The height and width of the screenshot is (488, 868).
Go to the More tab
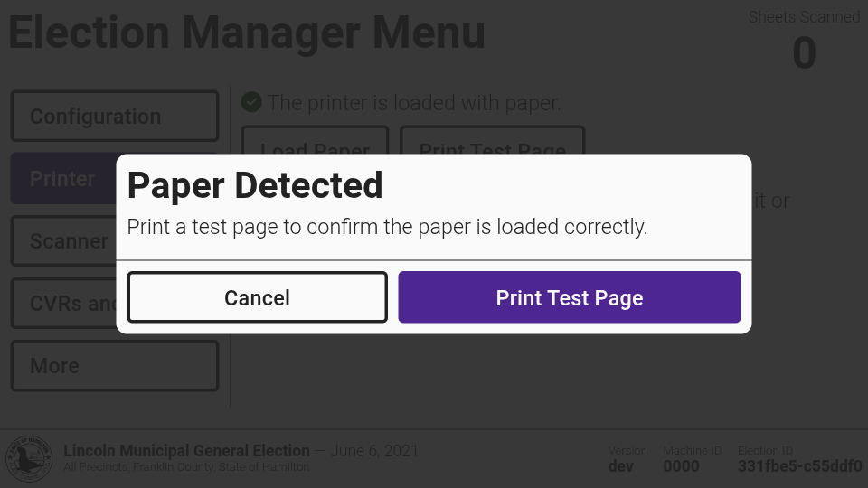[x=115, y=366]
